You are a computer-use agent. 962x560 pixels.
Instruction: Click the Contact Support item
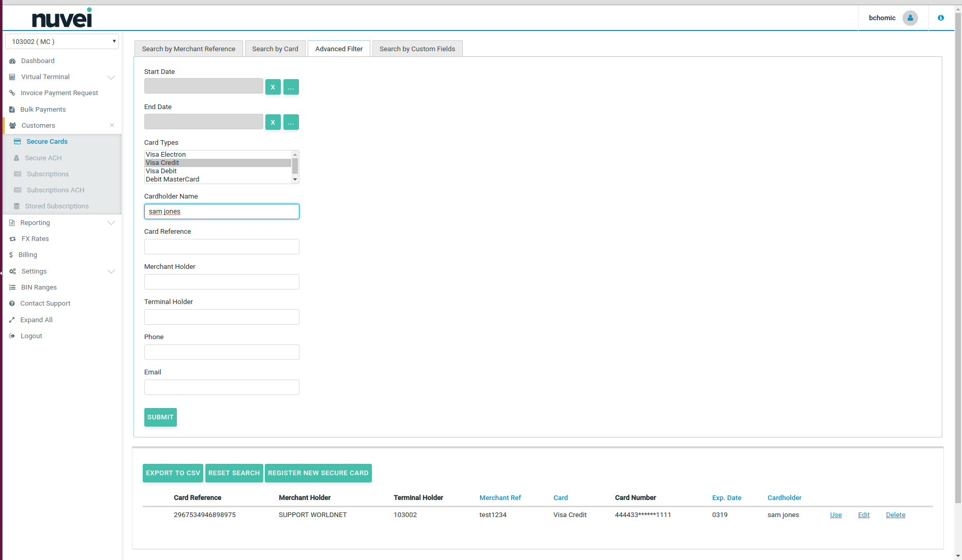45,303
